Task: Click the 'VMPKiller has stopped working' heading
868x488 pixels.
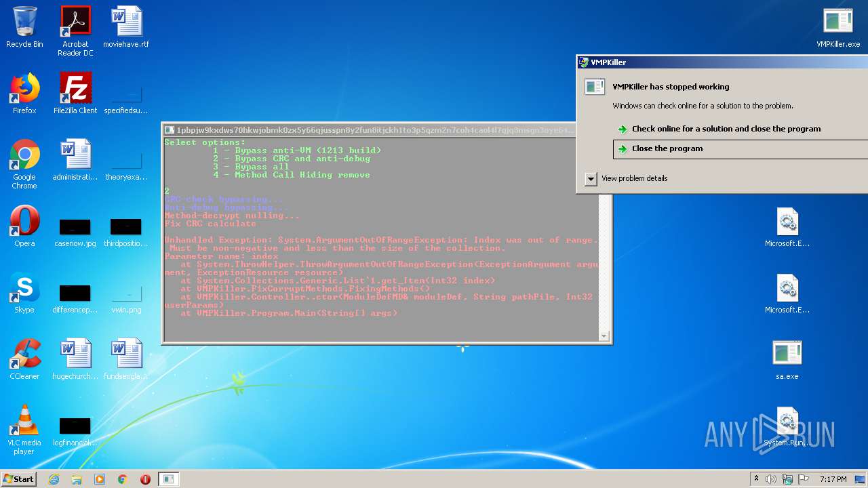Action: [671, 87]
